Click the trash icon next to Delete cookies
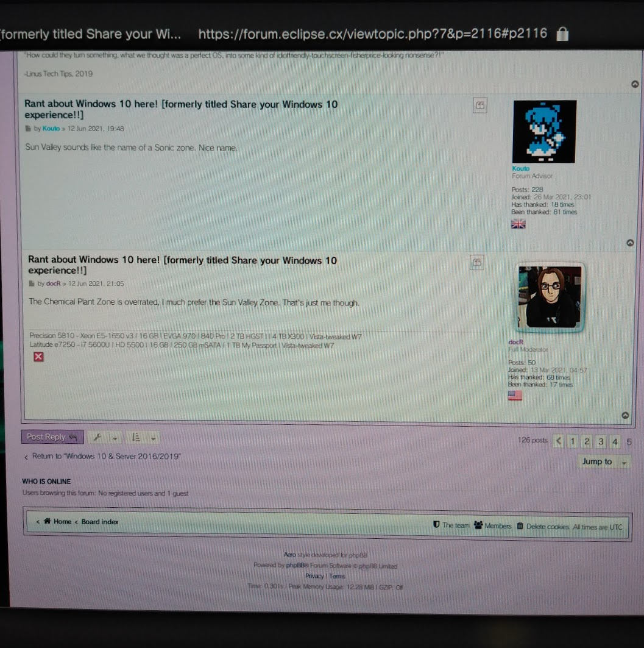644x648 pixels. (x=520, y=525)
